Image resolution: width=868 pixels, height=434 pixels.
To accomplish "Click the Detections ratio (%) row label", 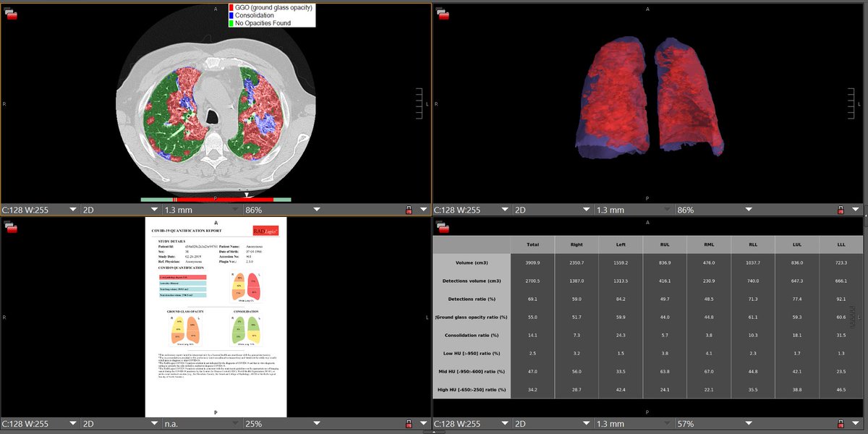I will pyautogui.click(x=471, y=299).
